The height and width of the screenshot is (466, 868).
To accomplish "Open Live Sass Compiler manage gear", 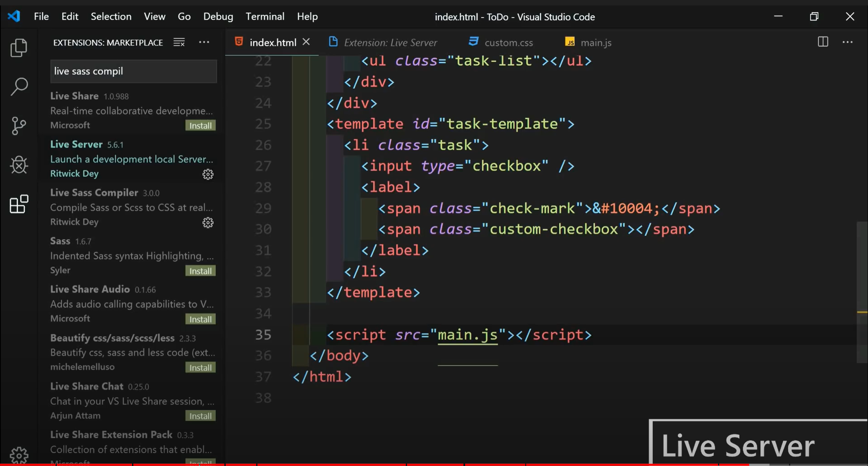I will coord(208,223).
